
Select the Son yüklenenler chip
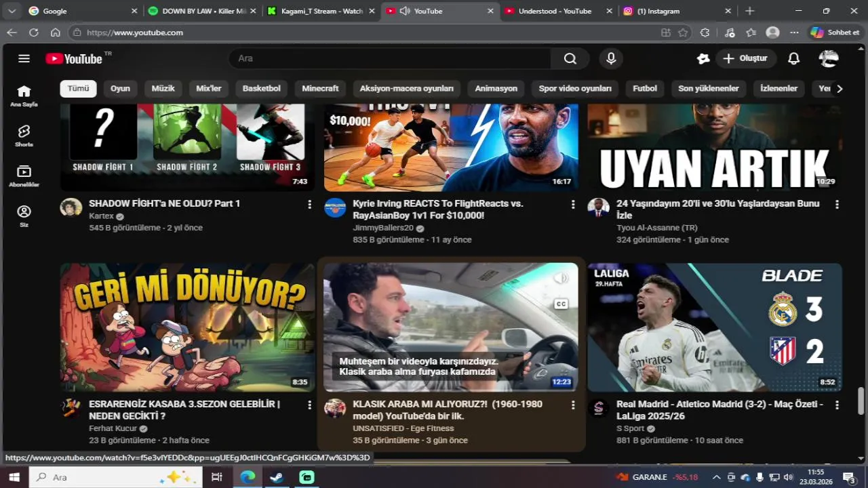tap(709, 89)
